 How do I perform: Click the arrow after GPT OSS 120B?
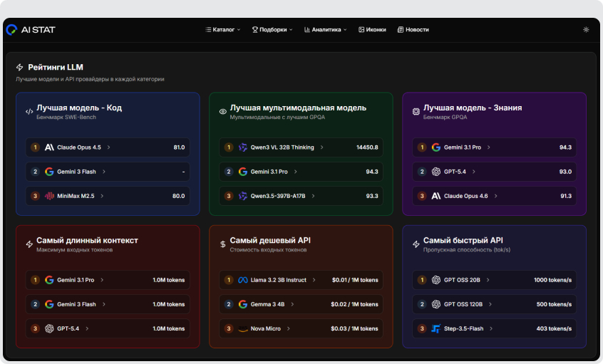click(490, 304)
